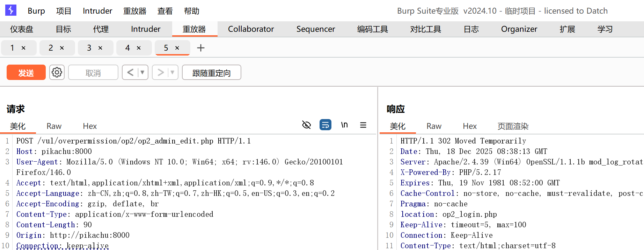This screenshot has height=250, width=644.
Task: Switch to 学习 learn tab
Action: coord(605,29)
